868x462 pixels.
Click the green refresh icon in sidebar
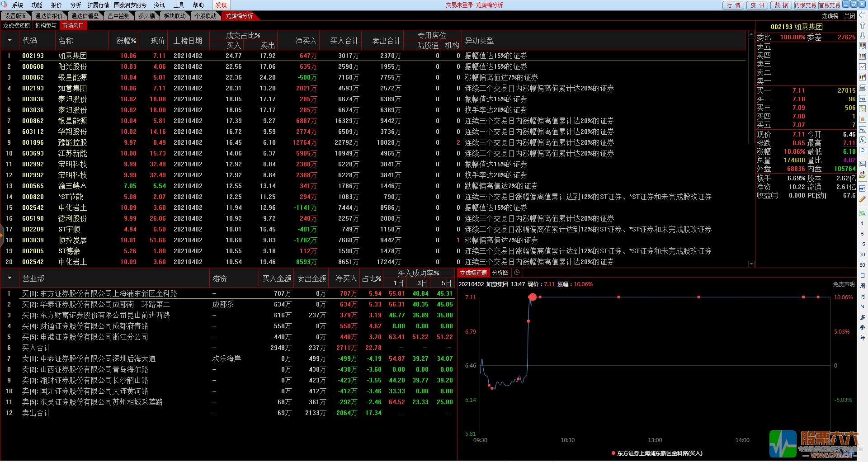coord(863,150)
